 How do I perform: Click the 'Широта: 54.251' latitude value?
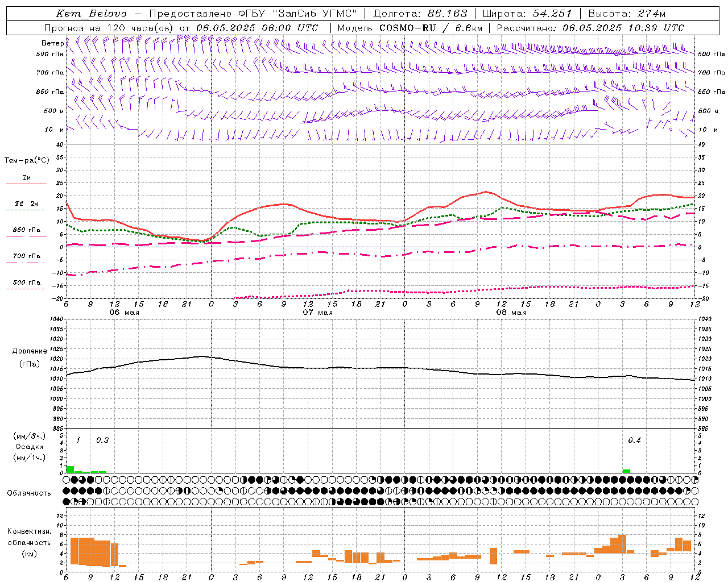pyautogui.click(x=527, y=14)
